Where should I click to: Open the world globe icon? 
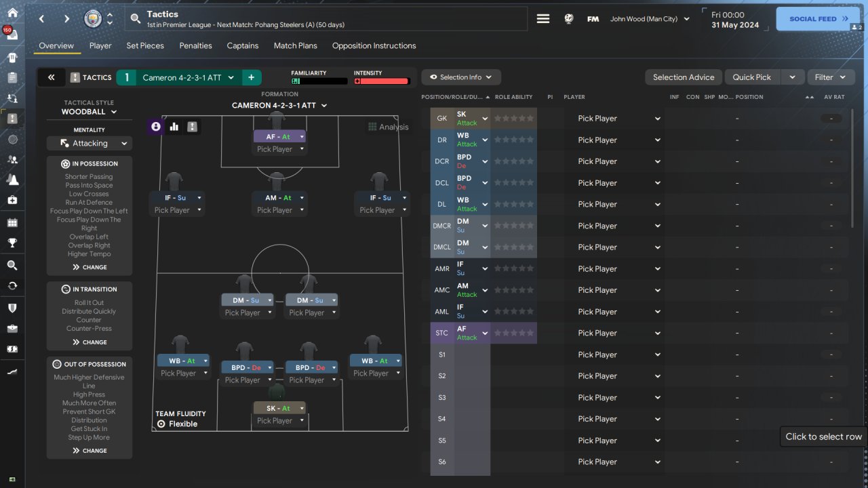(x=569, y=19)
